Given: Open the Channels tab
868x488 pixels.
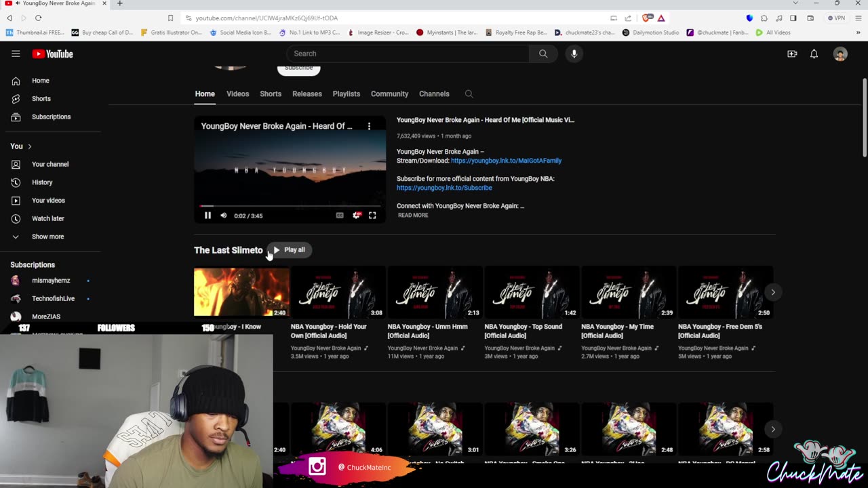Looking at the screenshot, I should pos(434,94).
